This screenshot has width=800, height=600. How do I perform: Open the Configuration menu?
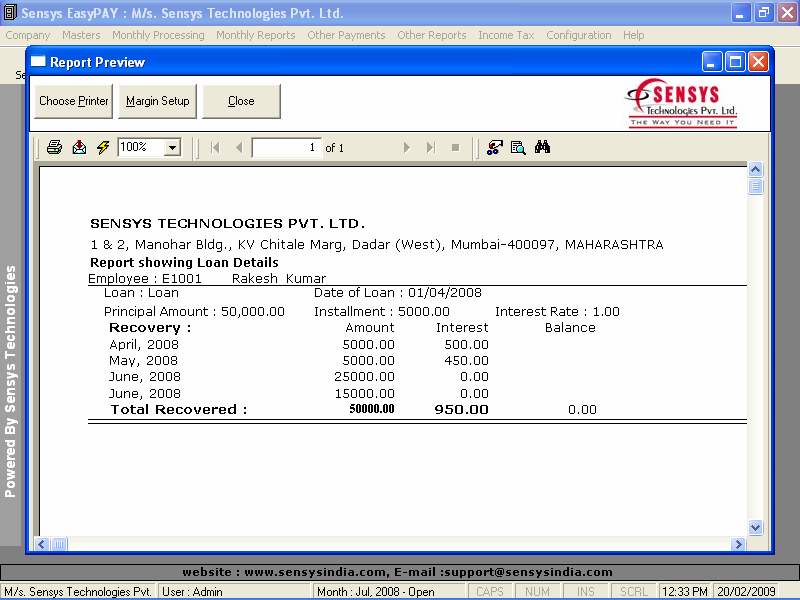(x=579, y=35)
